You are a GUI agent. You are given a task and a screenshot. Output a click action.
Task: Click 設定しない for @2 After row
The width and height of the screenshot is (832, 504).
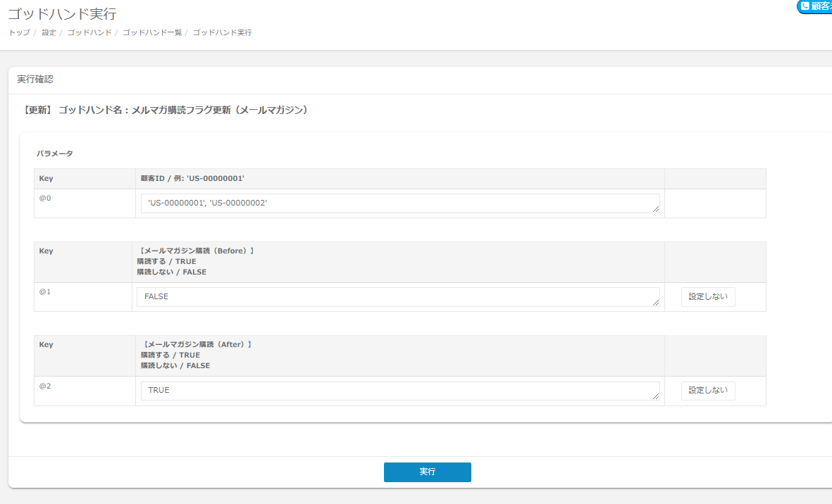708,391
